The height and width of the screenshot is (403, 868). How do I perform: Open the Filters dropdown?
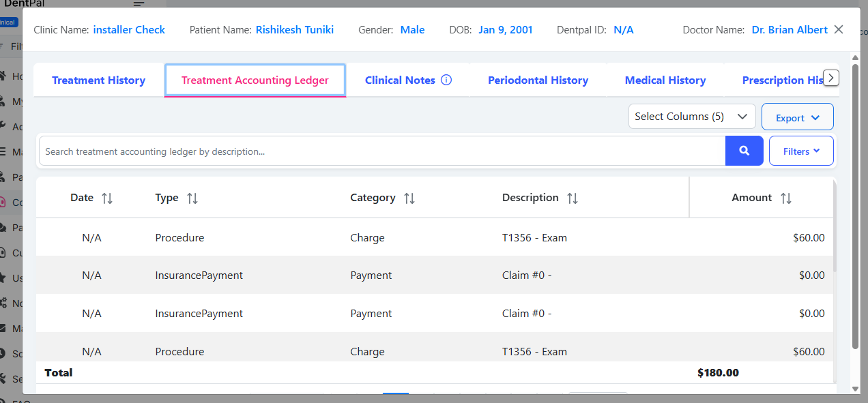800,151
